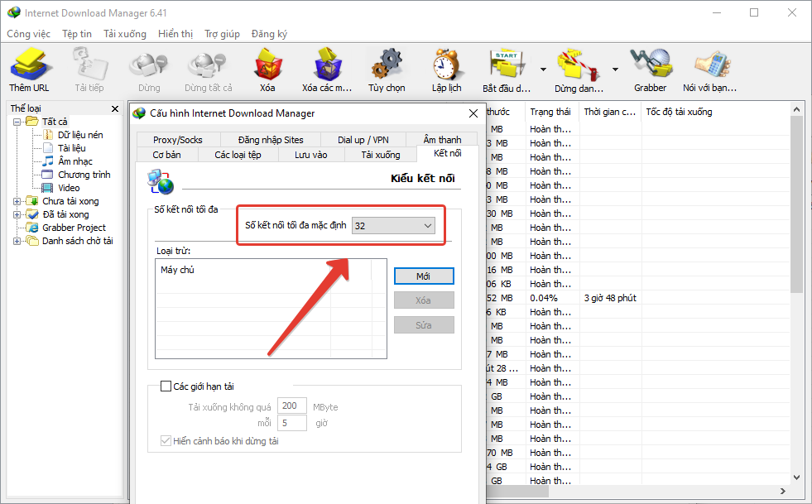Click the vertical scrollbar up arrow
812x504 pixels.
coord(796,109)
